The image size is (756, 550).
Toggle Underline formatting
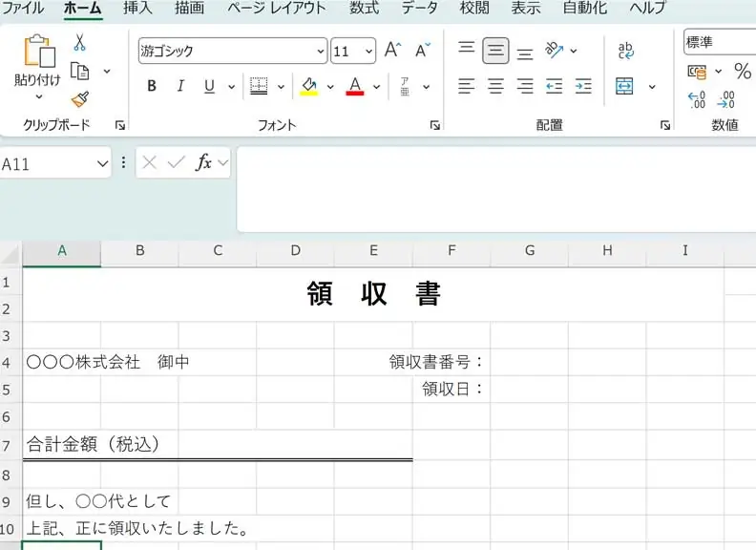click(x=209, y=86)
